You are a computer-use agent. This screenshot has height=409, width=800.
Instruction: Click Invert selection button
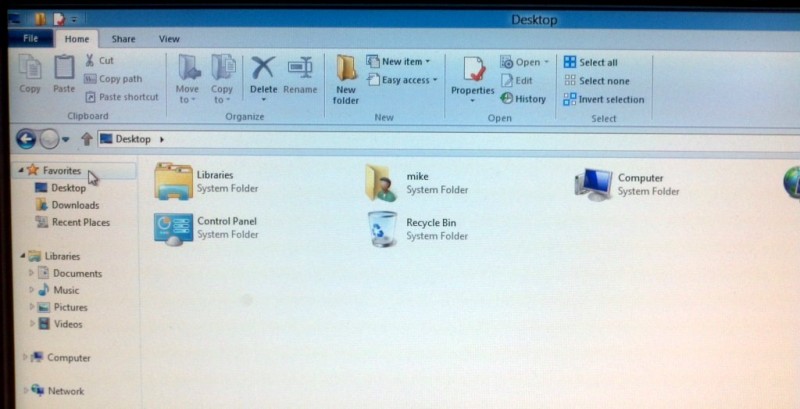click(x=603, y=99)
